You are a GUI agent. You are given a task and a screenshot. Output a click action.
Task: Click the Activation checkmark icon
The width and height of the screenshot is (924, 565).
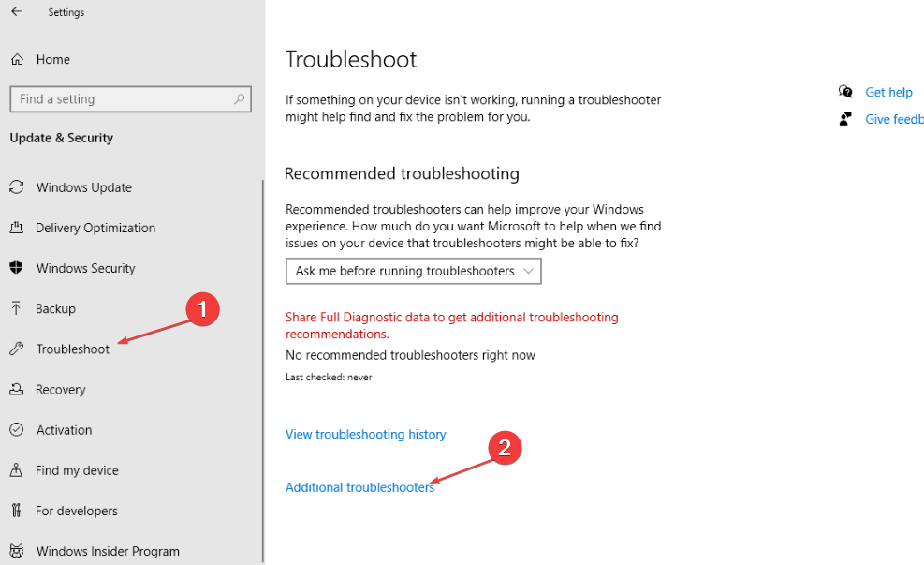click(17, 429)
